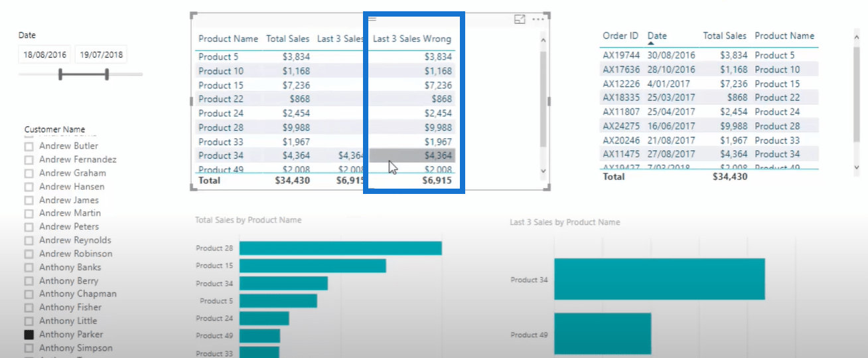Tick the Andrew Peters checkbox
This screenshot has width=868, height=358.
(x=29, y=227)
